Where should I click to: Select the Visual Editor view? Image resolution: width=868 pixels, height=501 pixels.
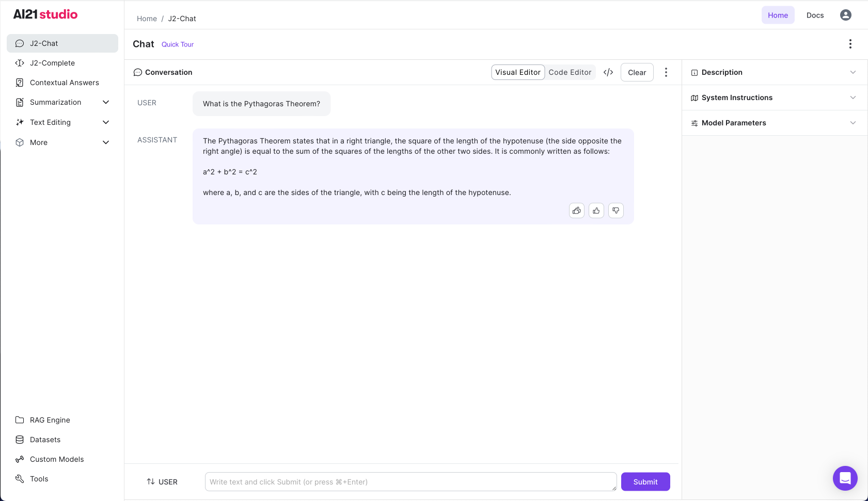click(x=517, y=72)
